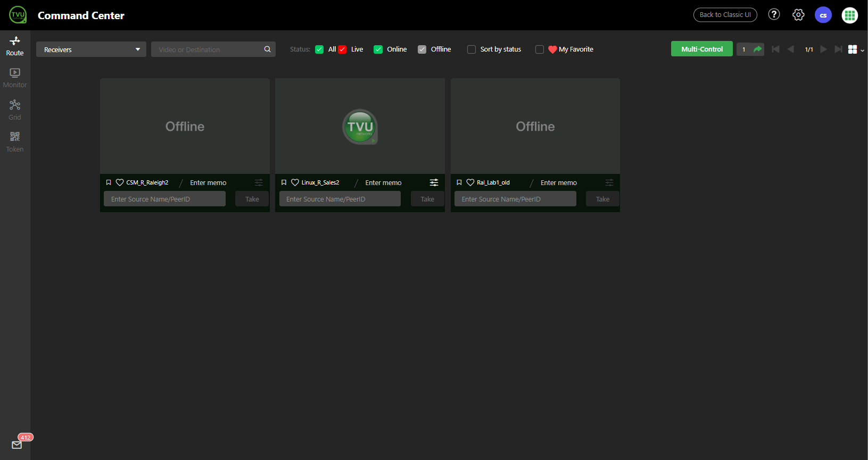Viewport: 868px width, 460px height.
Task: Open the grid layout view selector
Action: point(856,49)
